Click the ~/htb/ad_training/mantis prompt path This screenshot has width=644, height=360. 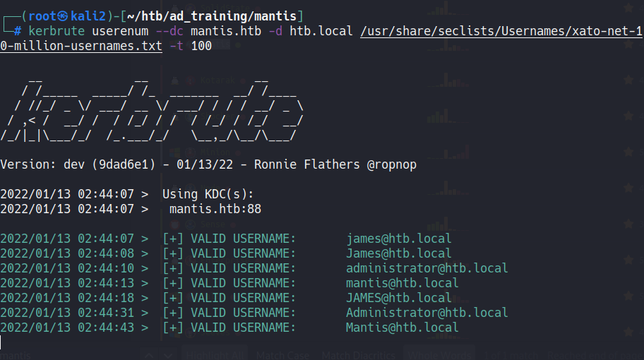(219, 16)
